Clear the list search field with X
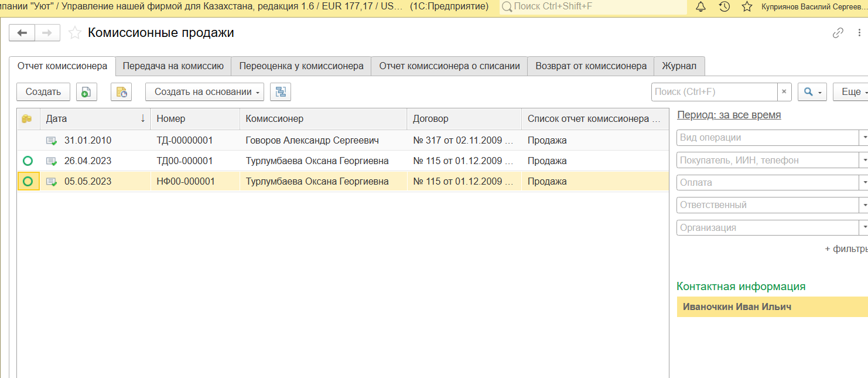Image resolution: width=868 pixels, height=378 pixels. click(x=784, y=92)
